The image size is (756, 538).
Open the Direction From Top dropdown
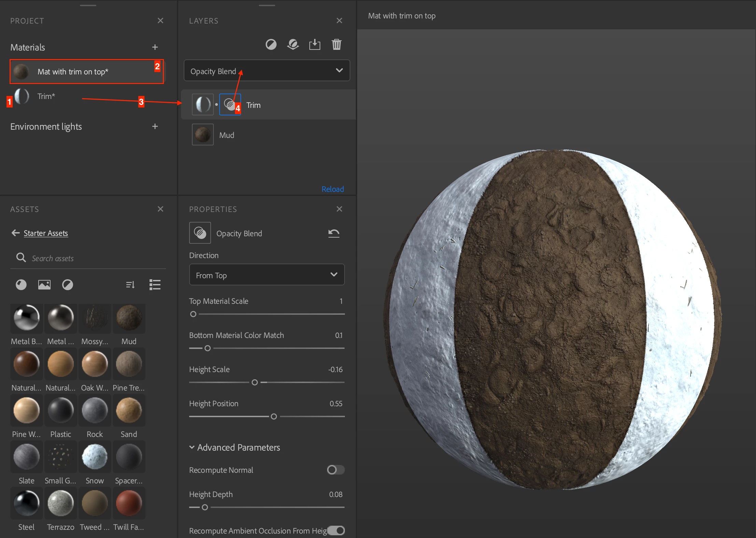tap(267, 275)
